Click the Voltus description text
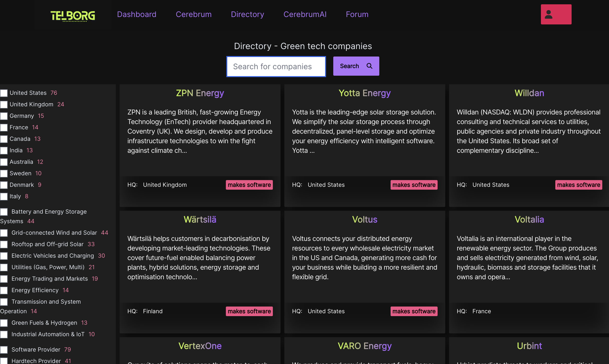The width and height of the screenshot is (609, 364). pyautogui.click(x=364, y=257)
